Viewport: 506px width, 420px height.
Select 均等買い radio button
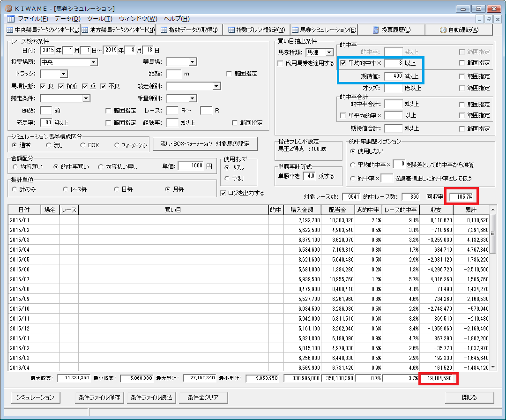[x=15, y=166]
